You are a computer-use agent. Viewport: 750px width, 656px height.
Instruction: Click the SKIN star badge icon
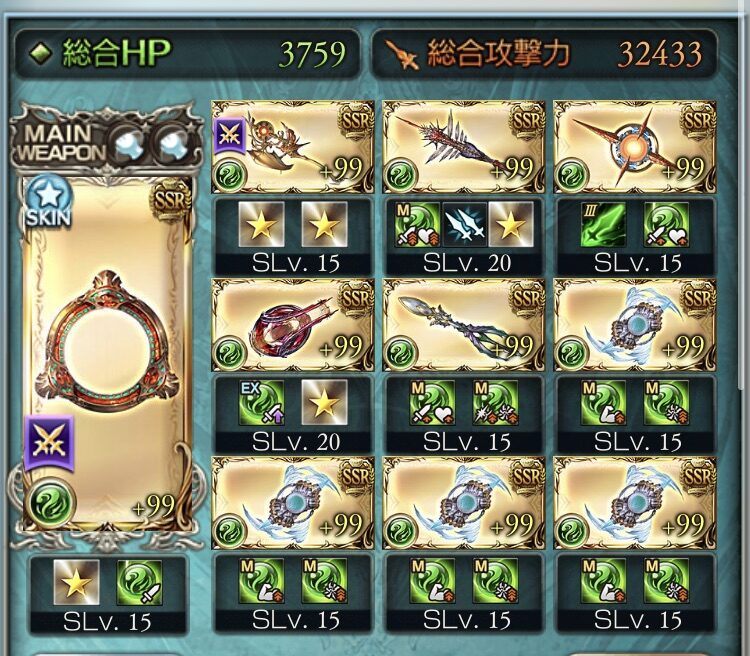49,202
